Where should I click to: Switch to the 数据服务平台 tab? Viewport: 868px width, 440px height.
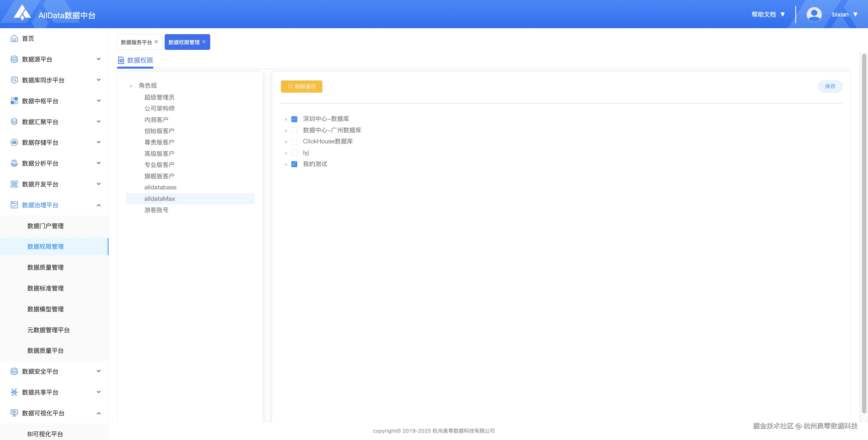136,42
